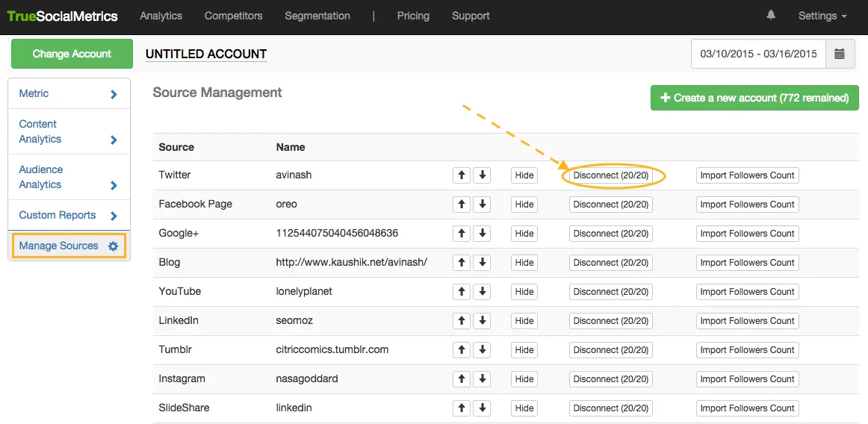868x424 pixels.
Task: Hide the Tumblr source
Action: [524, 350]
